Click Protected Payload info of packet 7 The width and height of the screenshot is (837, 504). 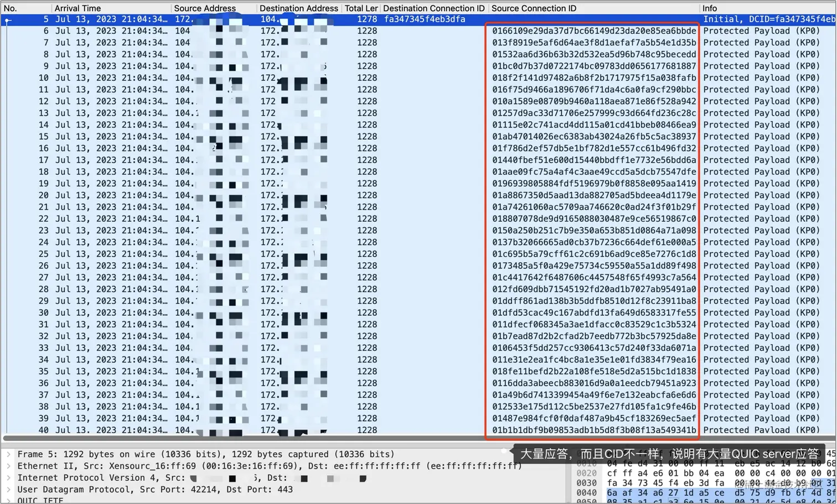[x=762, y=43]
